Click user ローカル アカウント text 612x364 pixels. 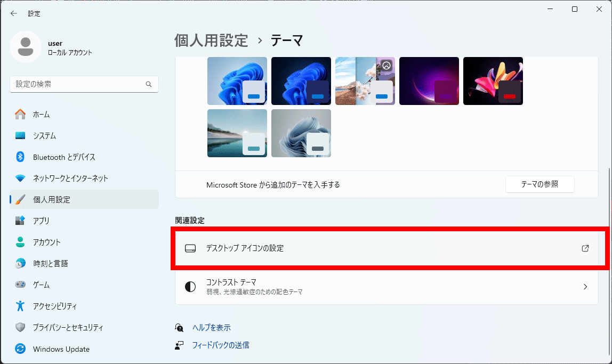70,48
